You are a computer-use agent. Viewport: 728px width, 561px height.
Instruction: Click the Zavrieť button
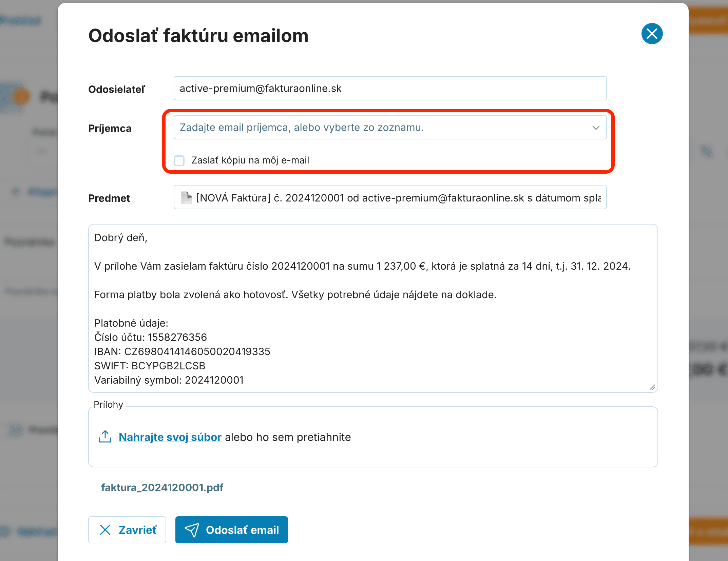(127, 530)
